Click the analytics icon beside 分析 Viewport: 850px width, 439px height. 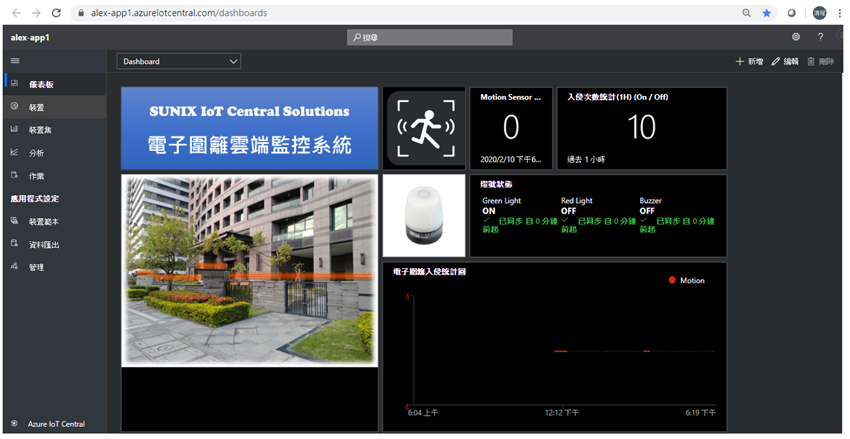[15, 152]
